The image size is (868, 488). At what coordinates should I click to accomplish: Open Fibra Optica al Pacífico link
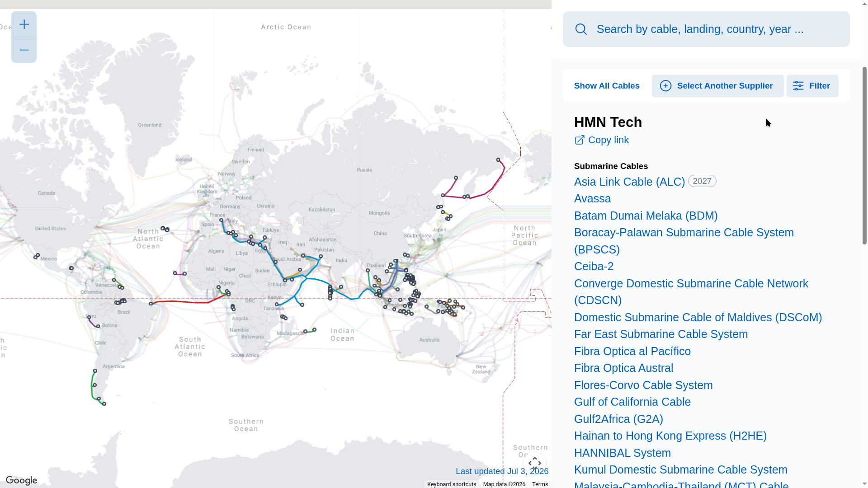pyautogui.click(x=632, y=351)
